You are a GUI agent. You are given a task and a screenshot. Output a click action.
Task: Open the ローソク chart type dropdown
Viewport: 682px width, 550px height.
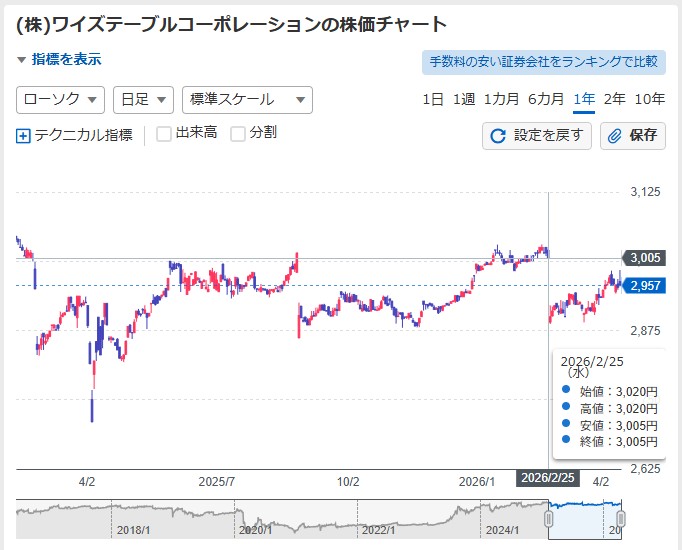point(60,100)
